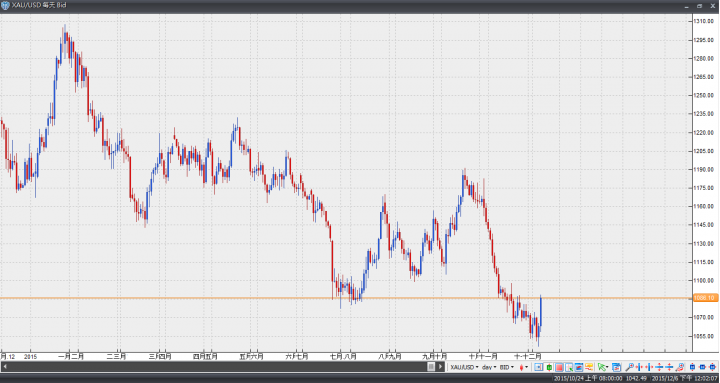720x383 pixels.
Task: Click the magnifier zoom-in icon
Action: tap(629, 367)
